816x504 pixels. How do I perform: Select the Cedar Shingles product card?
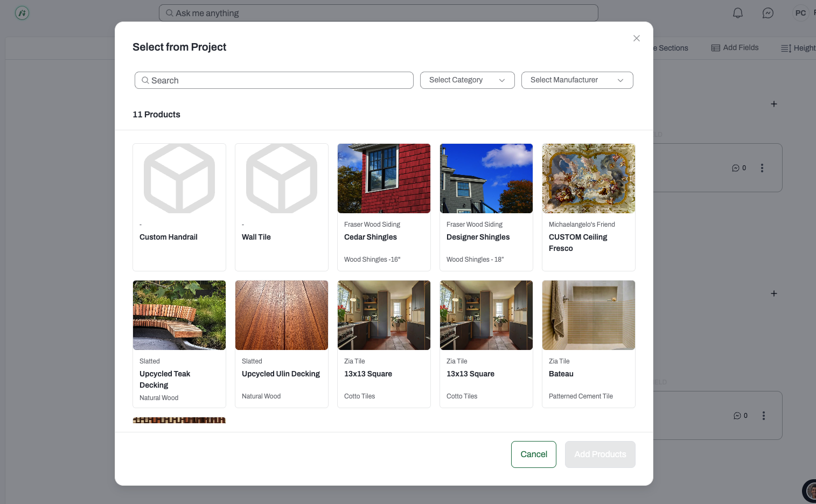[384, 207]
